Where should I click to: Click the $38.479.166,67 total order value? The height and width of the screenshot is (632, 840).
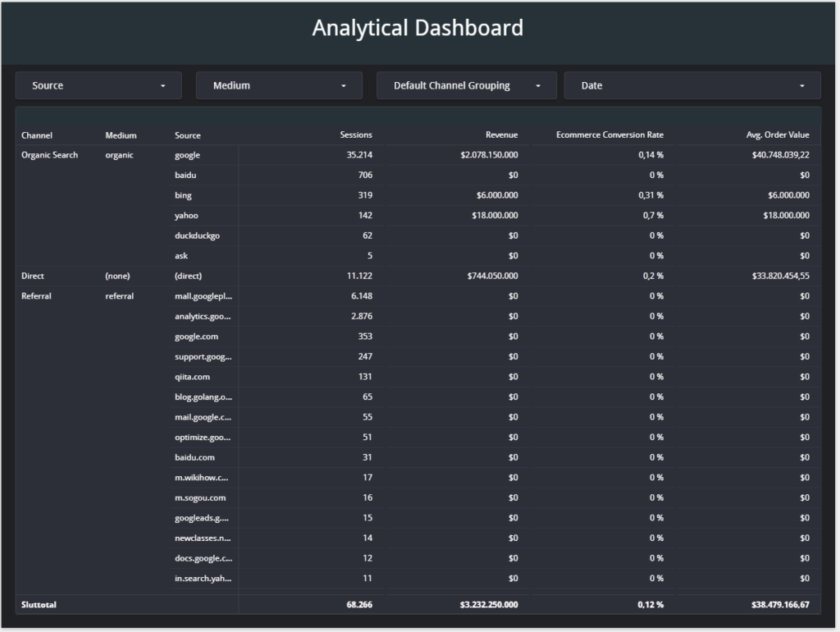point(780,605)
